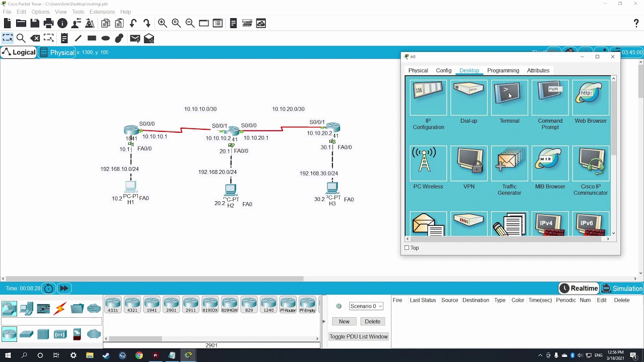Click the Open file folder icon

pos(21,23)
